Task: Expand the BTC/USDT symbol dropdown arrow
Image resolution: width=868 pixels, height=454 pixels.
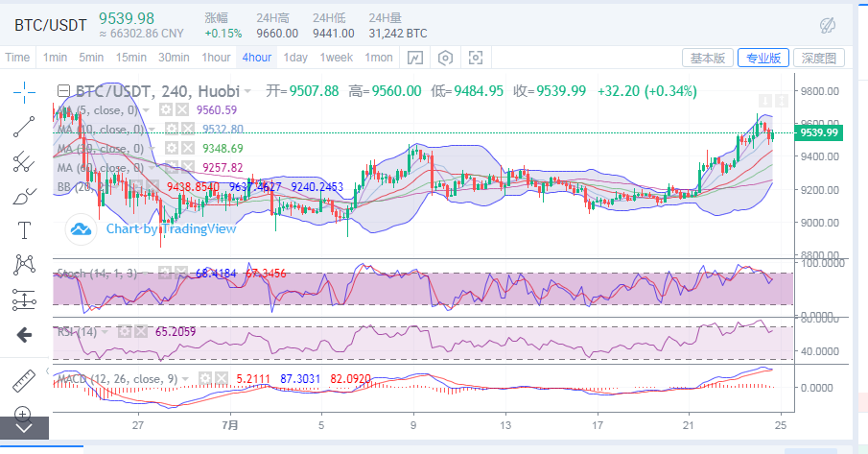Action: point(248,92)
